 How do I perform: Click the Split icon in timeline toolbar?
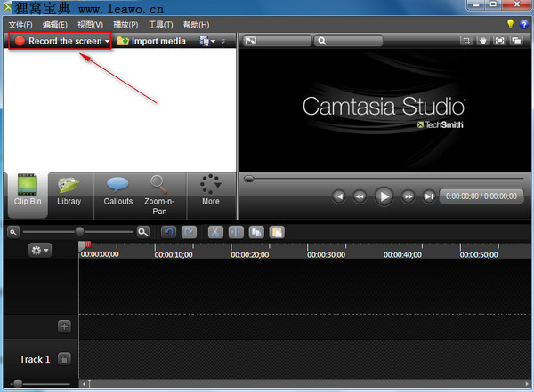point(236,232)
